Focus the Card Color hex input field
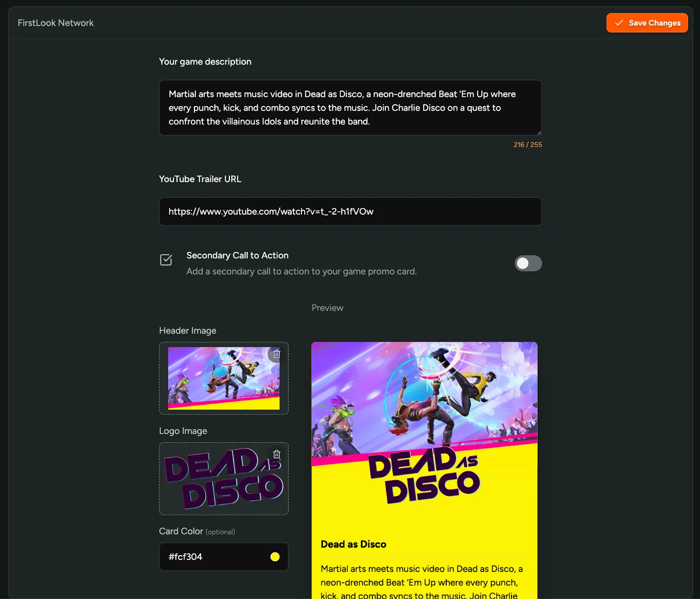Viewport: 700px width, 599px height. point(214,557)
